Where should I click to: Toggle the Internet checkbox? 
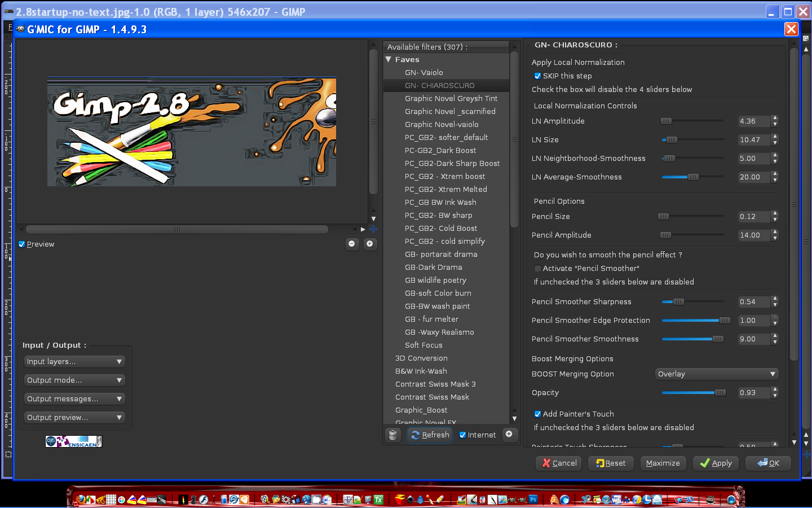[462, 435]
